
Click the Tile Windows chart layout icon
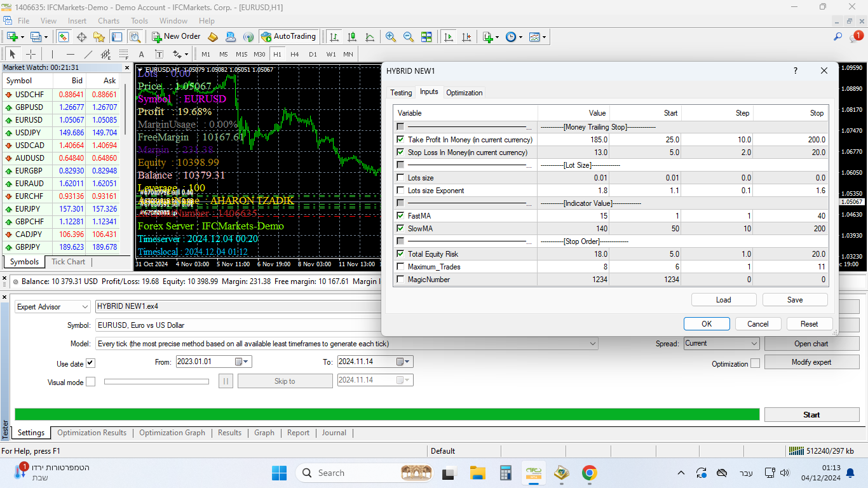tap(426, 37)
